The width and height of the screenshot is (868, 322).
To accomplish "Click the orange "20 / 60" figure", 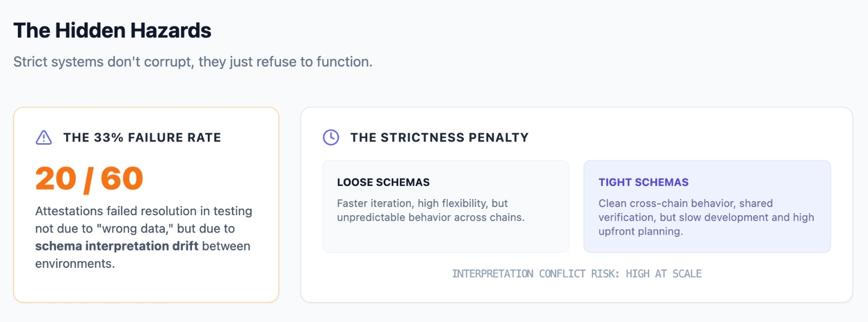I will pos(90,179).
